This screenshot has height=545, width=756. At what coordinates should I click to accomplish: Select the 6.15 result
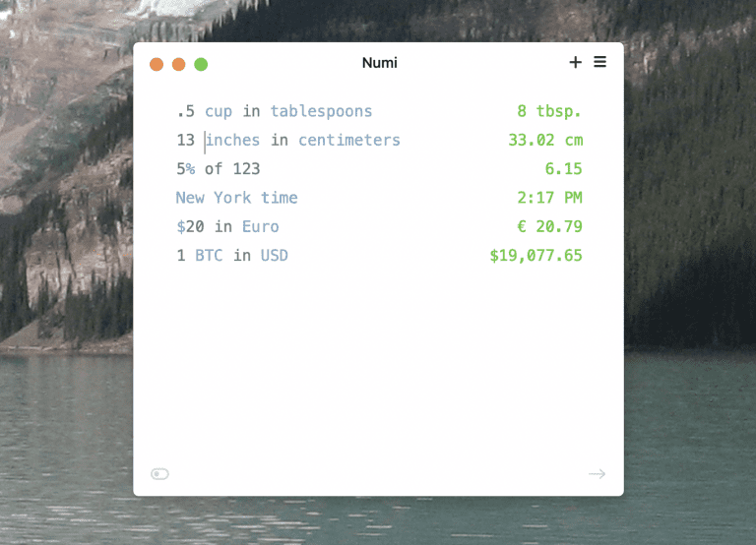563,169
